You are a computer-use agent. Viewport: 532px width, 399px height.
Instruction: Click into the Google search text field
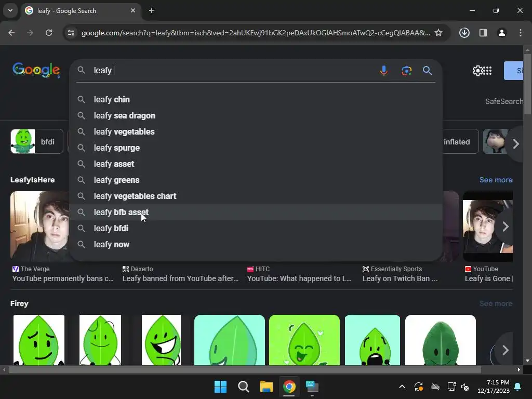[x=234, y=70]
